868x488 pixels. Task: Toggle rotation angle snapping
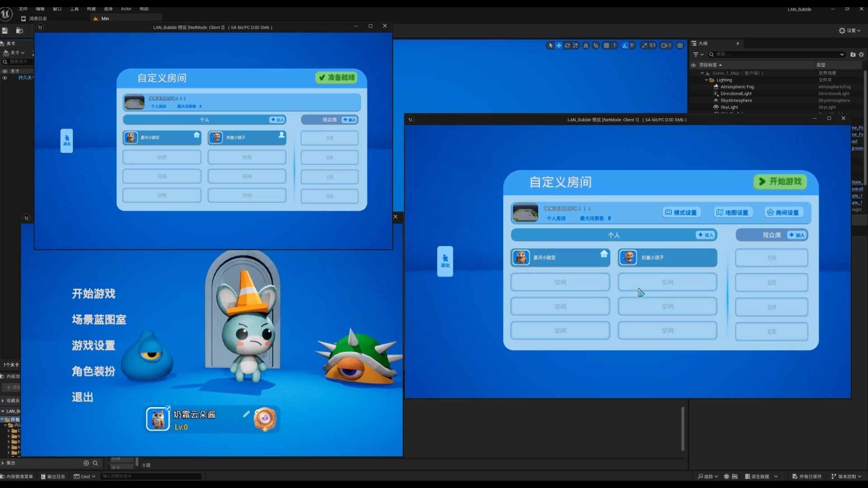(625, 45)
